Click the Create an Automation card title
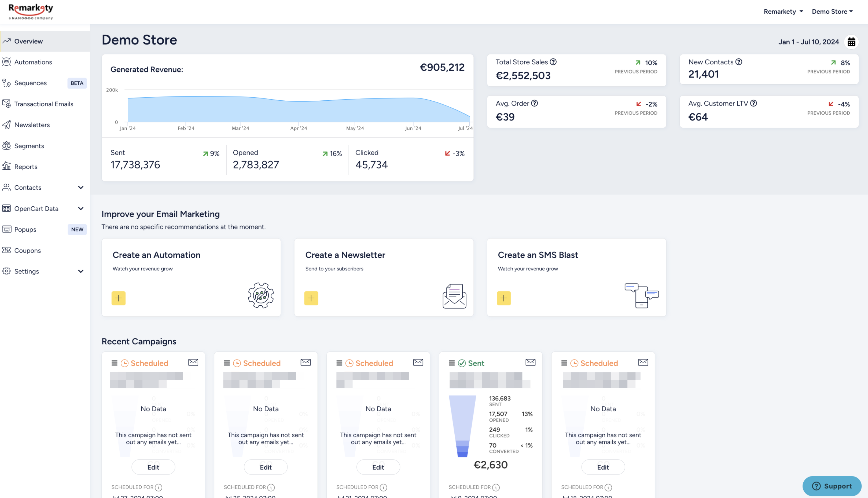 [157, 255]
